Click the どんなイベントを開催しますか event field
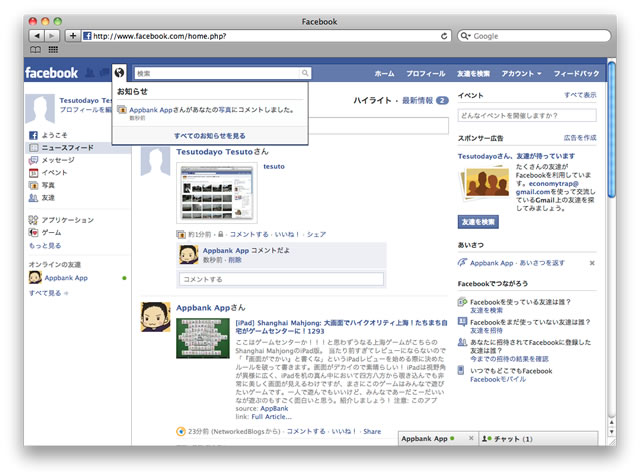640x475 pixels. pyautogui.click(x=527, y=115)
